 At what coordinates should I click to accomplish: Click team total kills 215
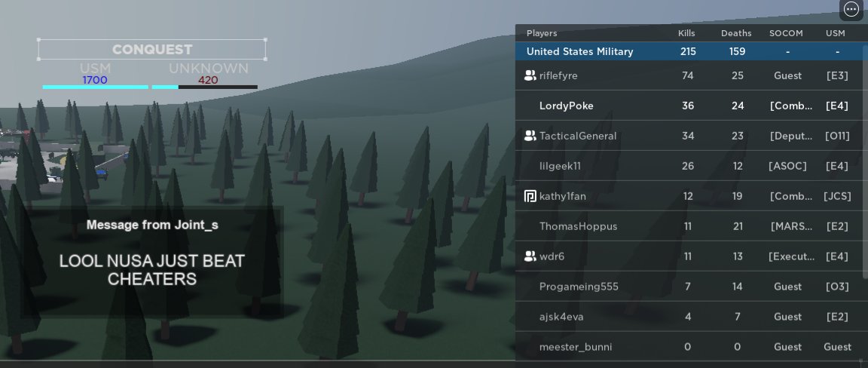coord(687,51)
